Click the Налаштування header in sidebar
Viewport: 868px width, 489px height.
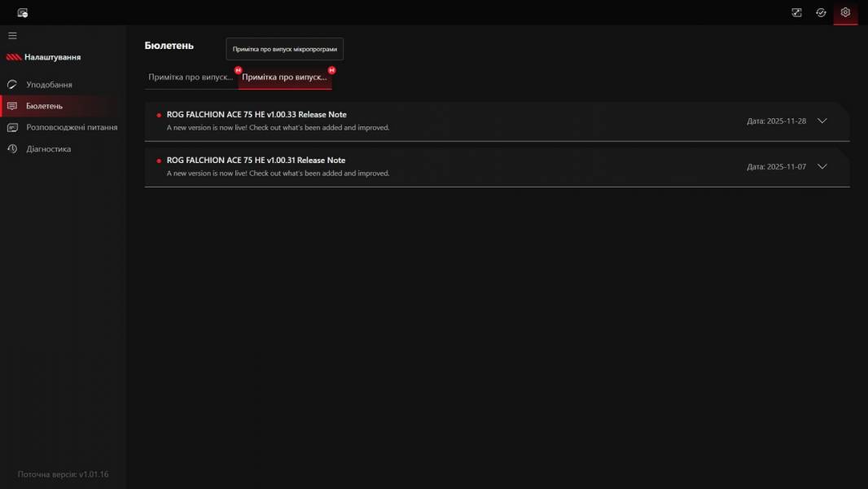[x=52, y=58]
